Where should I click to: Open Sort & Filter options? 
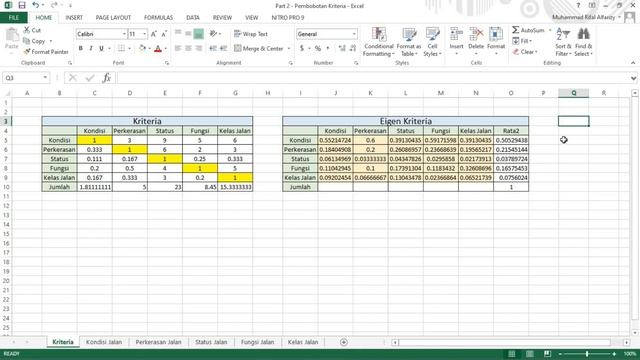pos(563,42)
